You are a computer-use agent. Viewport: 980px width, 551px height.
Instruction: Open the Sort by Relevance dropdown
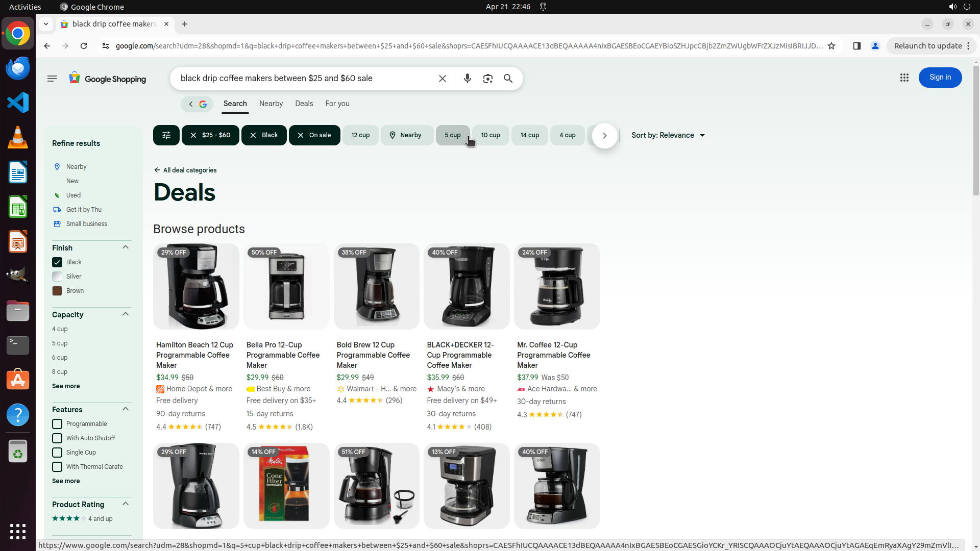click(x=668, y=135)
